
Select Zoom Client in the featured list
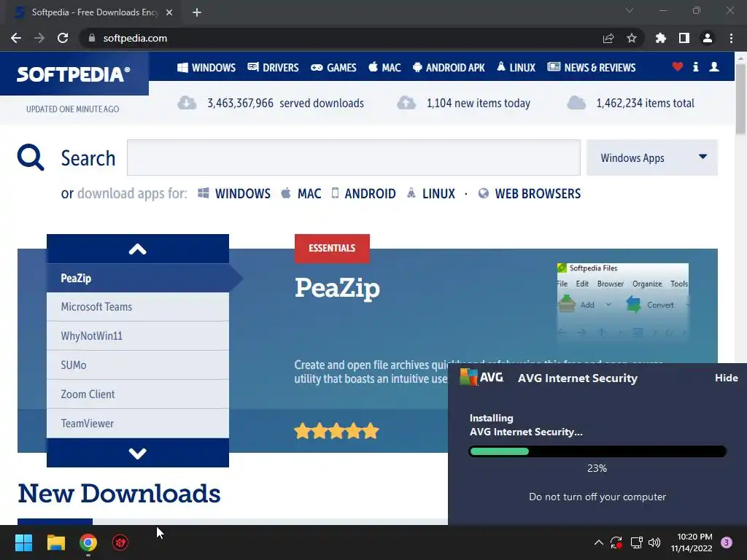point(138,394)
